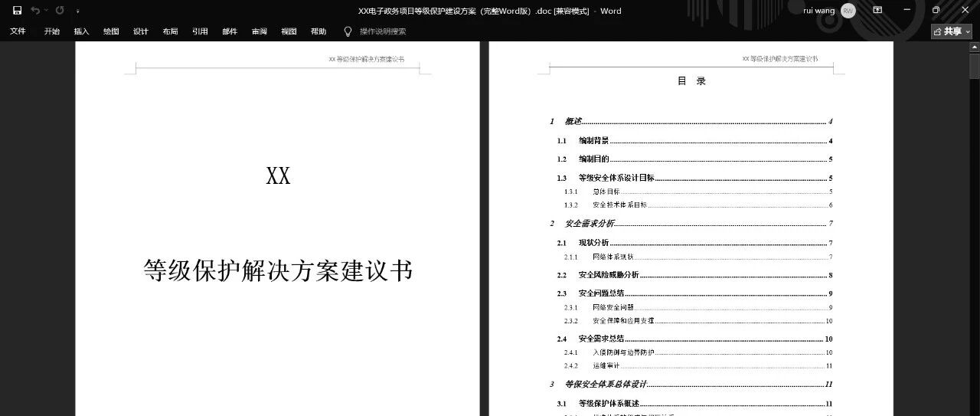Click the Undo arrow icon

coord(34,11)
